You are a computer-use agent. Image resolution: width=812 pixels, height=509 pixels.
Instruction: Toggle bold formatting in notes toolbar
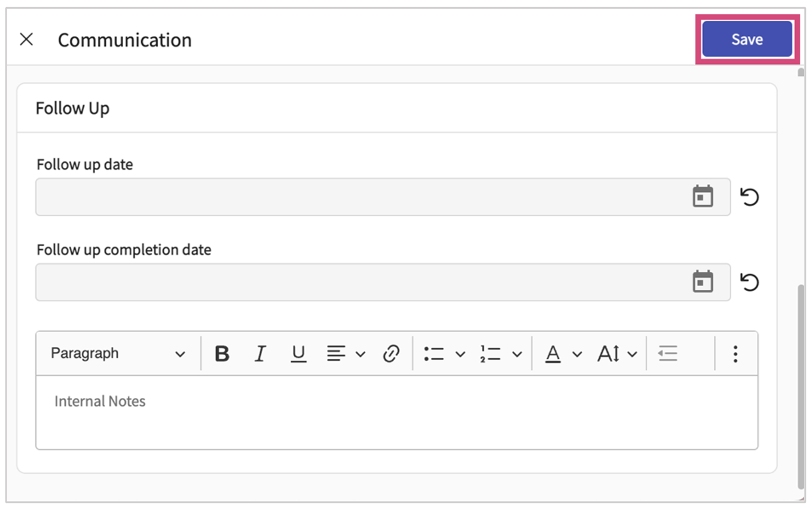(x=222, y=354)
